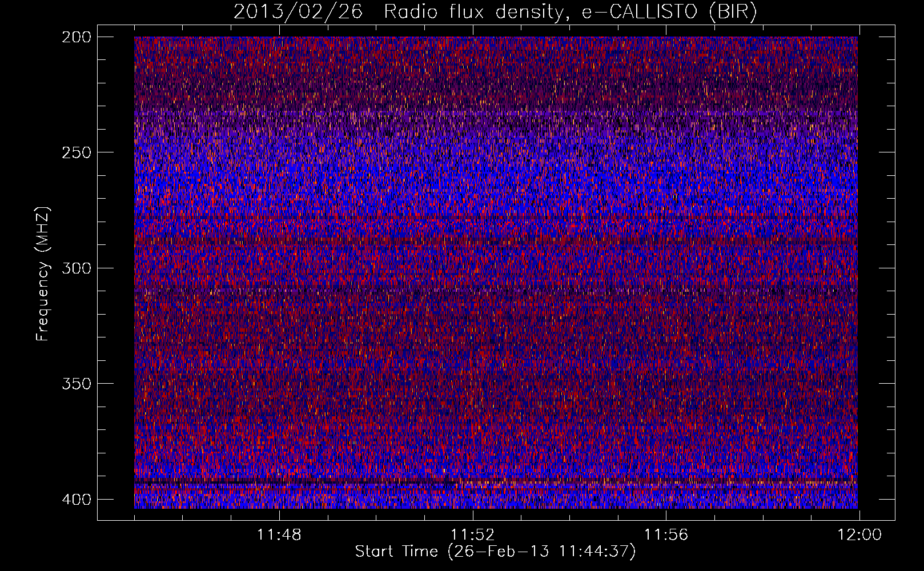Click the 11:52 time tick label

[473, 535]
